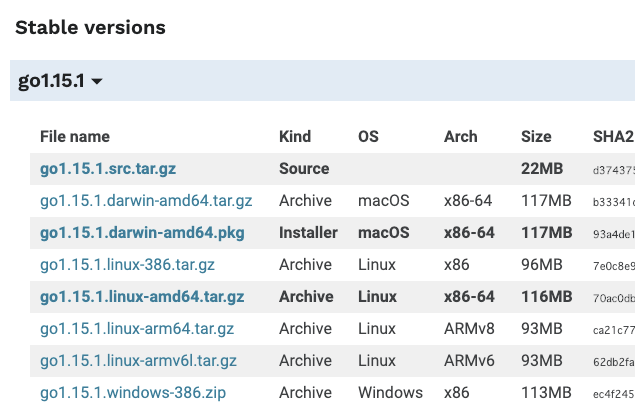Download go1.15.1.darwin-amd64.tar.gz archive
Screen dimensions: 635x402
pos(146,201)
